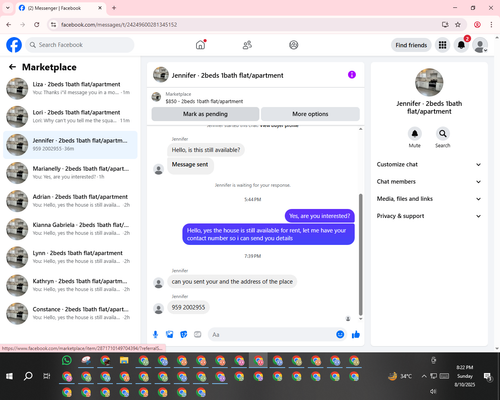Image resolution: width=500 pixels, height=400 pixels.
Task: Bookmark this page with the star icon
Action: [x=458, y=24]
